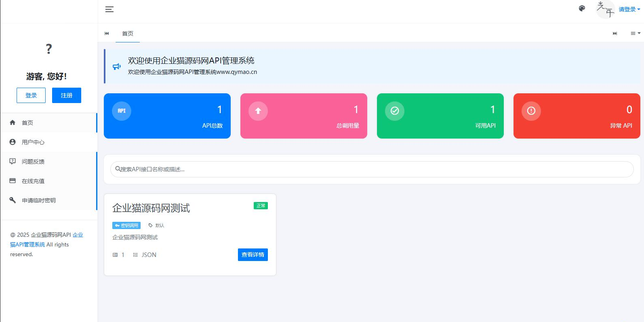Click the 总调用量 label

(x=348, y=126)
